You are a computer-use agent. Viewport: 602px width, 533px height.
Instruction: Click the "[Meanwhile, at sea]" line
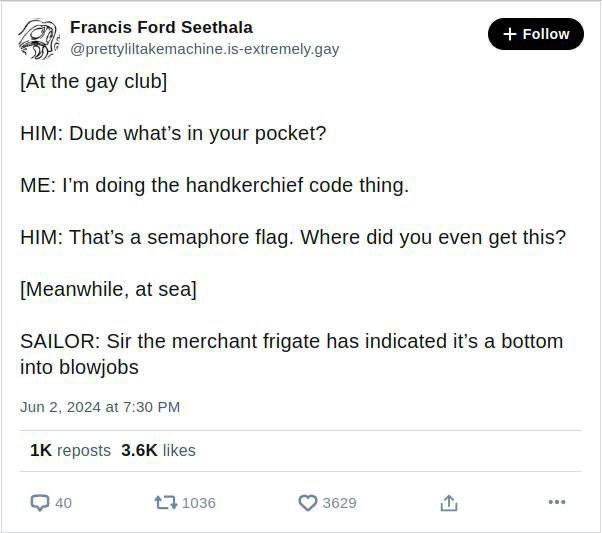click(x=108, y=289)
